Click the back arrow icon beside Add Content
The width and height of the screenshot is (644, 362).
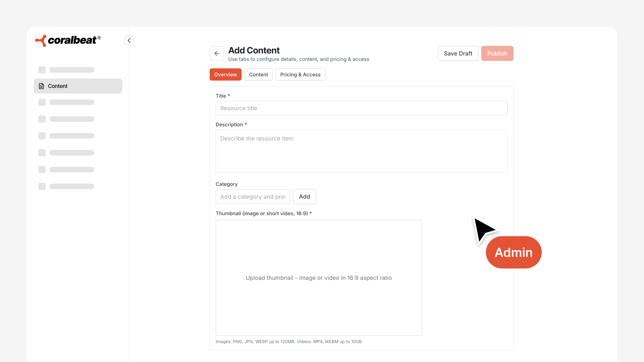[217, 53]
